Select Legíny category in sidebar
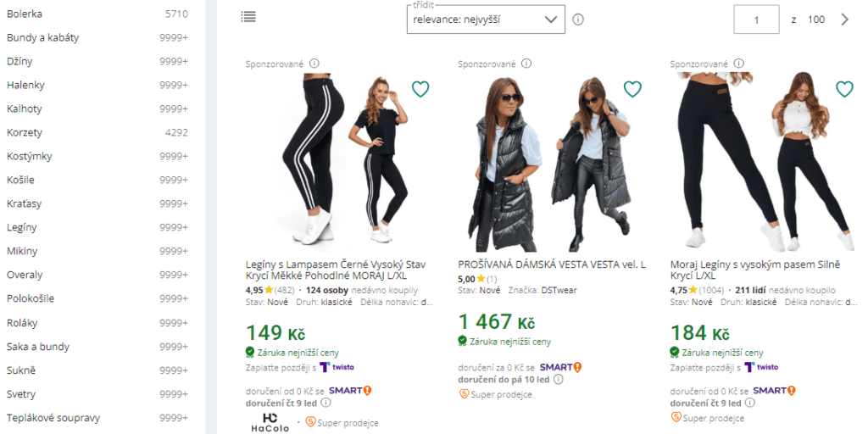The width and height of the screenshot is (868, 434). coord(22,227)
